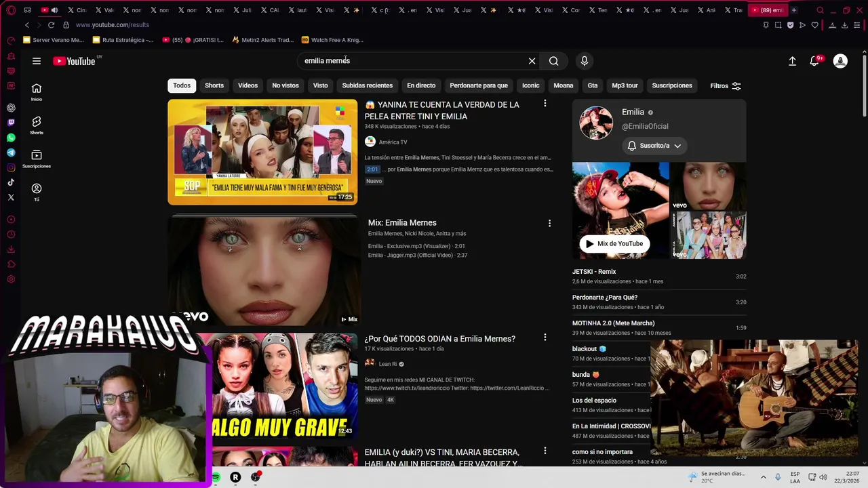The height and width of the screenshot is (488, 868).
Task: Open the Tú section in the sidebar
Action: pyautogui.click(x=37, y=192)
